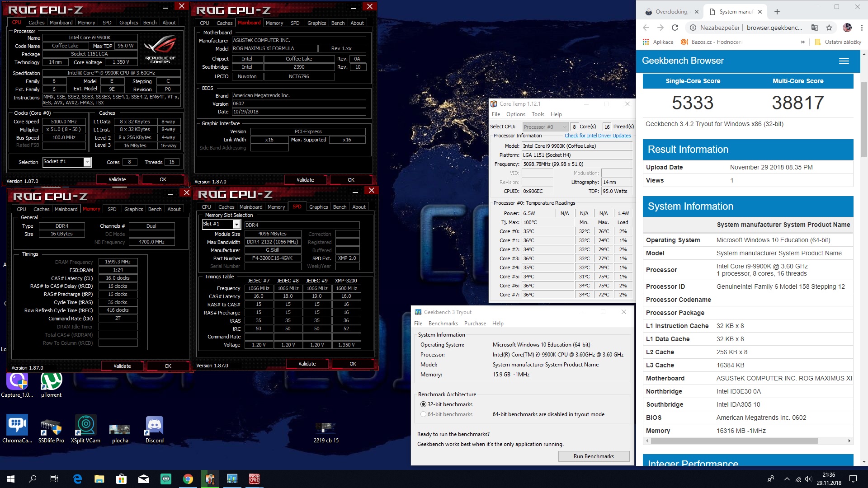The image size is (868, 488).
Task: Open the Discord desktop icon
Action: tap(155, 429)
